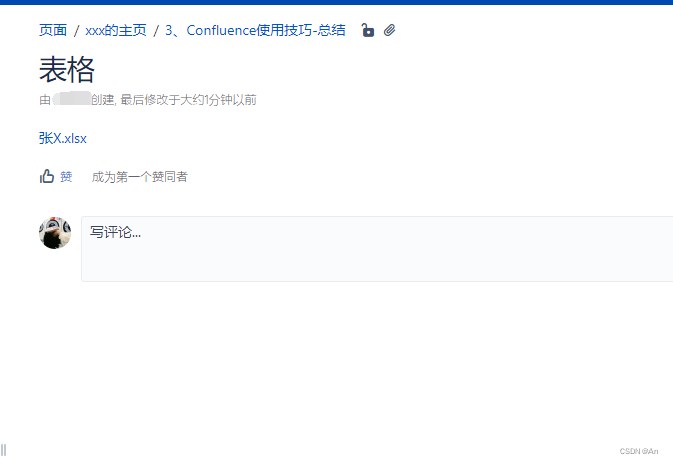
Task: Open 最后修改于大约1分钟以前 history link
Action: click(x=188, y=100)
